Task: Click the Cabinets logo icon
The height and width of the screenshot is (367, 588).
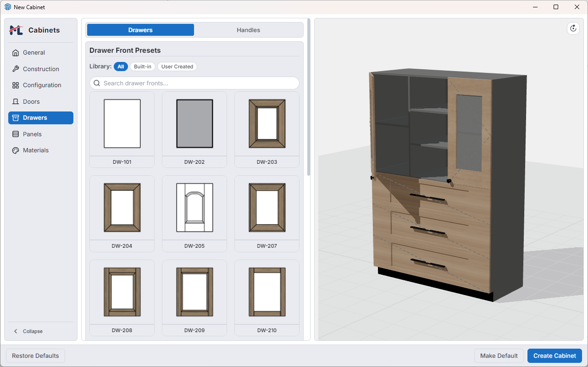Action: tap(17, 30)
